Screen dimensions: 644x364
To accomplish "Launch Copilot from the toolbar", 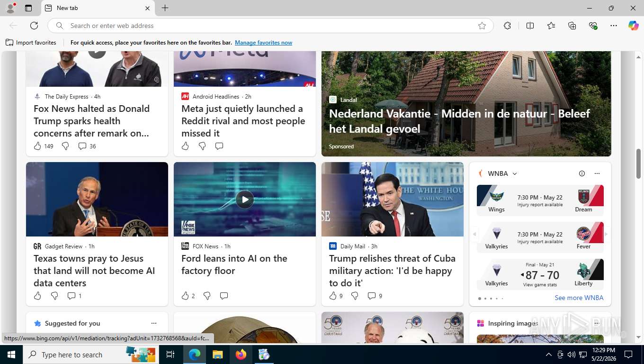I will 633,26.
